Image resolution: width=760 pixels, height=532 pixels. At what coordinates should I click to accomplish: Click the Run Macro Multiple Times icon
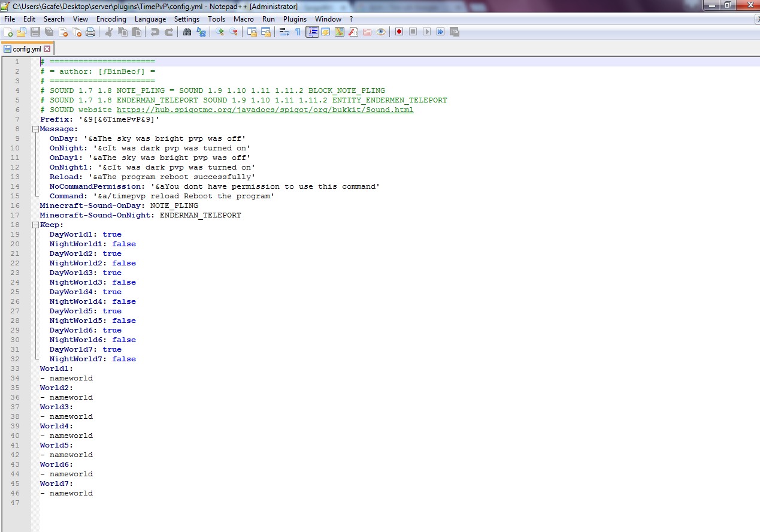point(441,32)
